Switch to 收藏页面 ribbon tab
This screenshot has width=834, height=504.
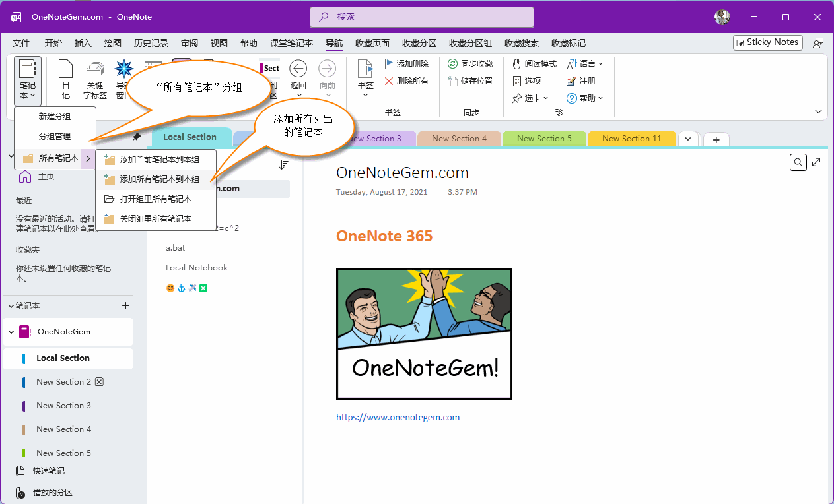(372, 43)
